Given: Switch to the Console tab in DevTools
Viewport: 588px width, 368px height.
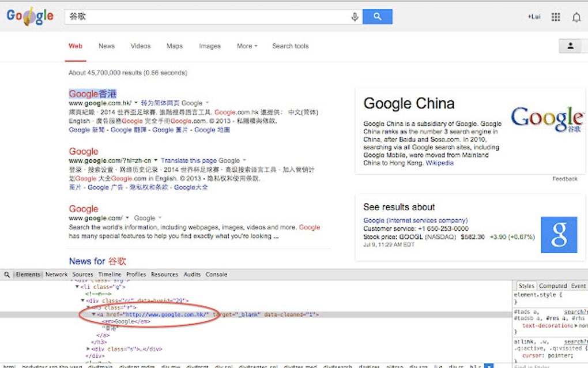Looking at the screenshot, I should point(216,274).
